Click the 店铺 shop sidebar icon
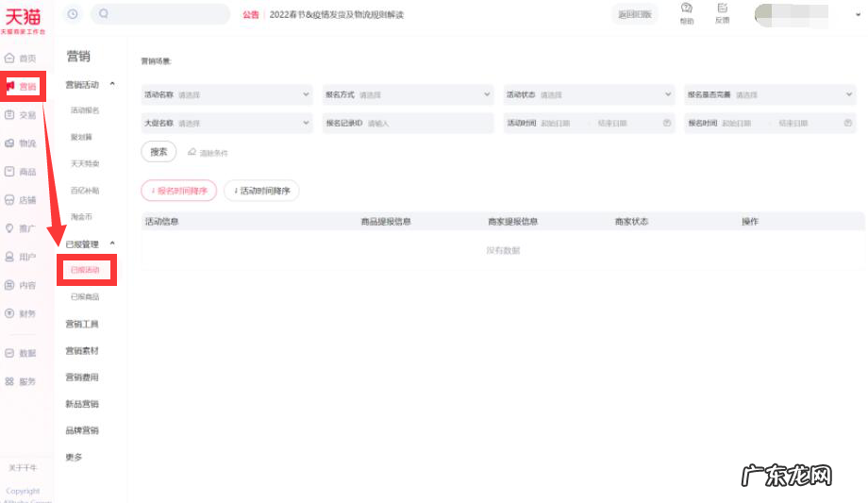The width and height of the screenshot is (868, 503). pyautogui.click(x=9, y=200)
